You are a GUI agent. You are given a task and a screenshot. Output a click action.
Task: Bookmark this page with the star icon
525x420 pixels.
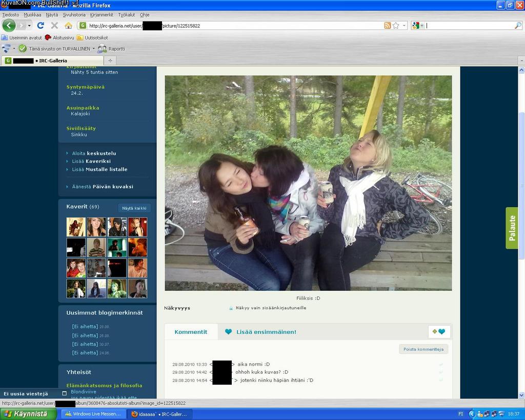[396, 25]
